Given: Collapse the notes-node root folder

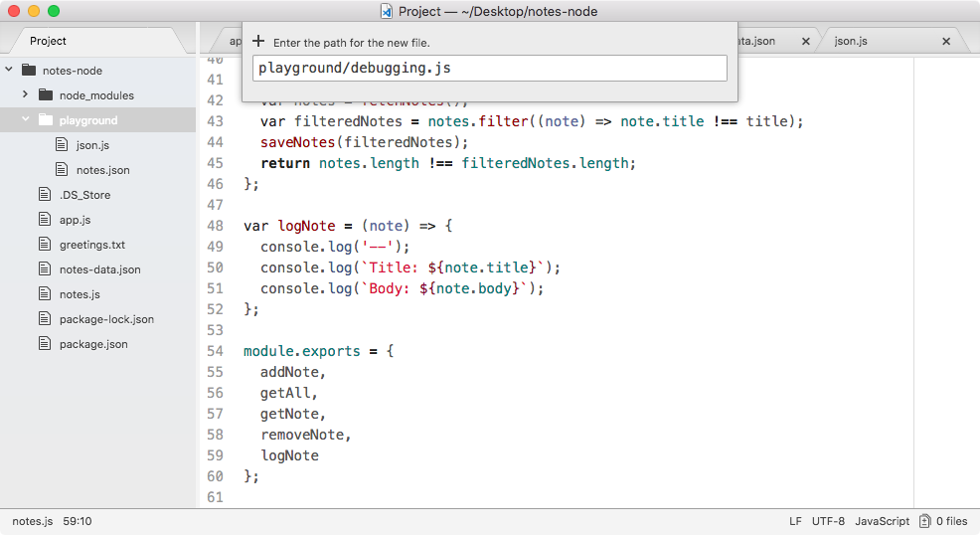Looking at the screenshot, I should pyautogui.click(x=9, y=70).
